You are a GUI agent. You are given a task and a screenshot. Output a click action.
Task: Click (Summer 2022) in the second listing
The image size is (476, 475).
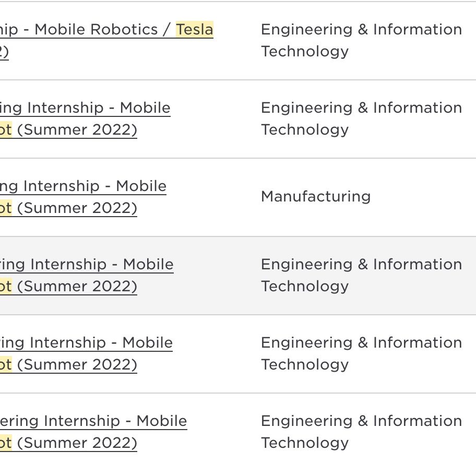point(77,130)
